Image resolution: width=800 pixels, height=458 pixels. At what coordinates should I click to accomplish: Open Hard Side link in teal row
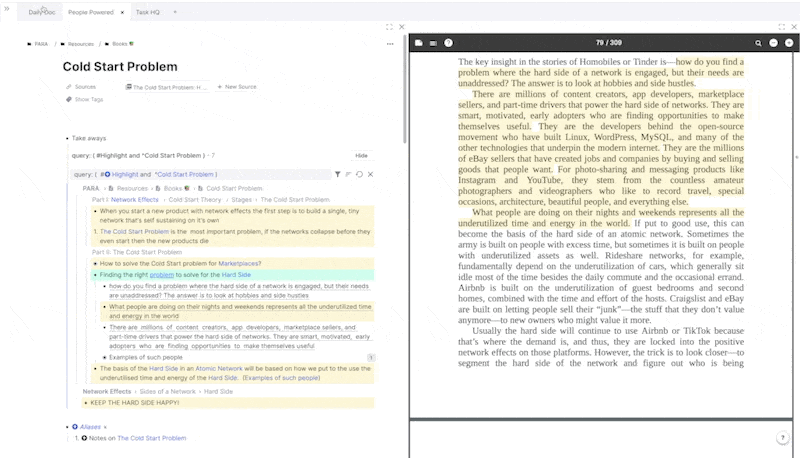[x=236, y=275]
